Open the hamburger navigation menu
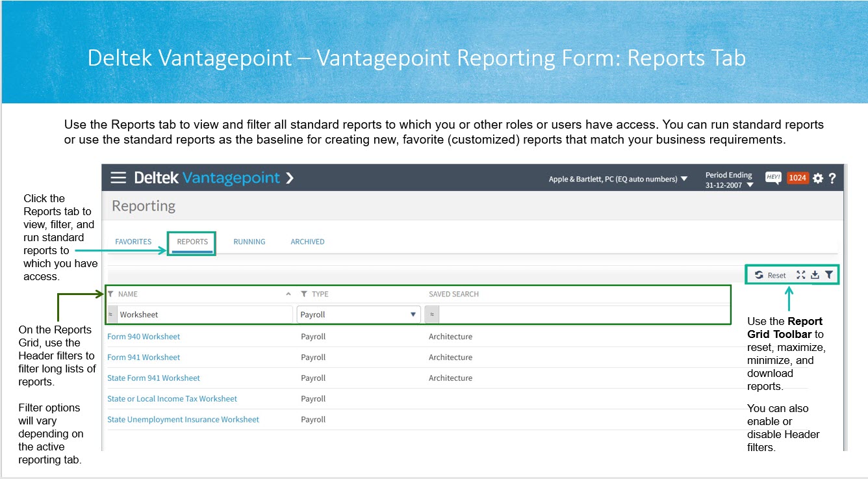Viewport: 868px width, 479px height. coord(118,177)
